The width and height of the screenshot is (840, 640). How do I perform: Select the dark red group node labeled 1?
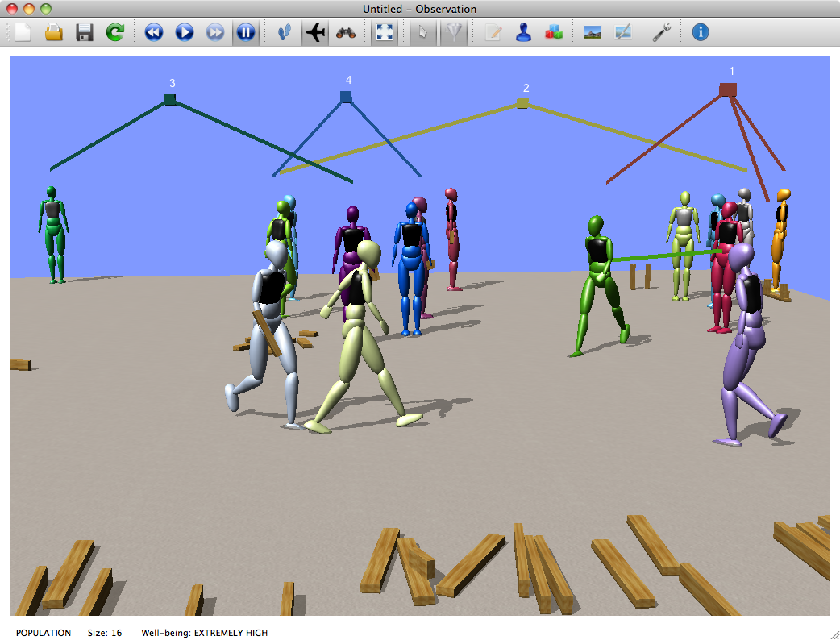728,89
